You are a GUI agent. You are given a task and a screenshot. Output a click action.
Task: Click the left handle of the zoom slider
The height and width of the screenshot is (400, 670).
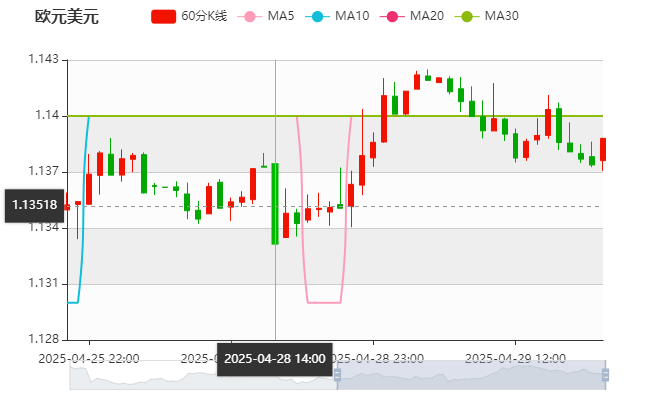click(335, 375)
